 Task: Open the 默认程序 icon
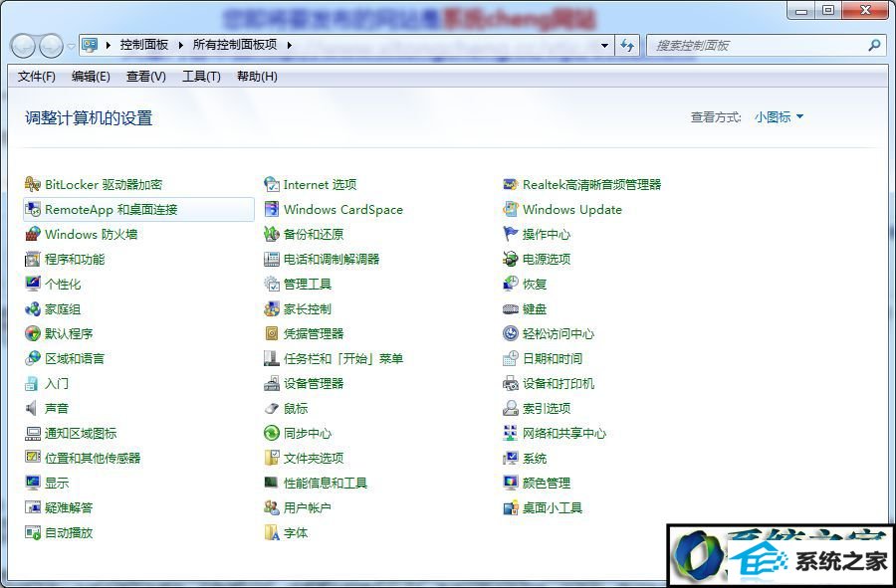click(33, 333)
